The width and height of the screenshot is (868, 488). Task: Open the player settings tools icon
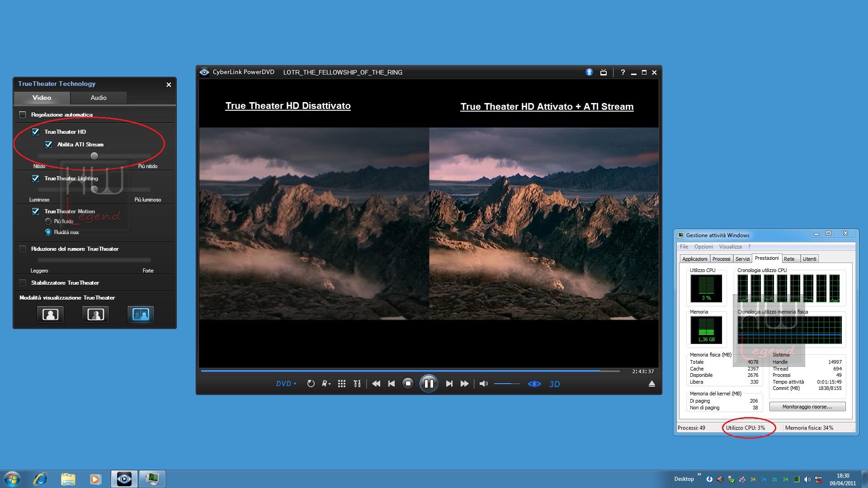(357, 384)
